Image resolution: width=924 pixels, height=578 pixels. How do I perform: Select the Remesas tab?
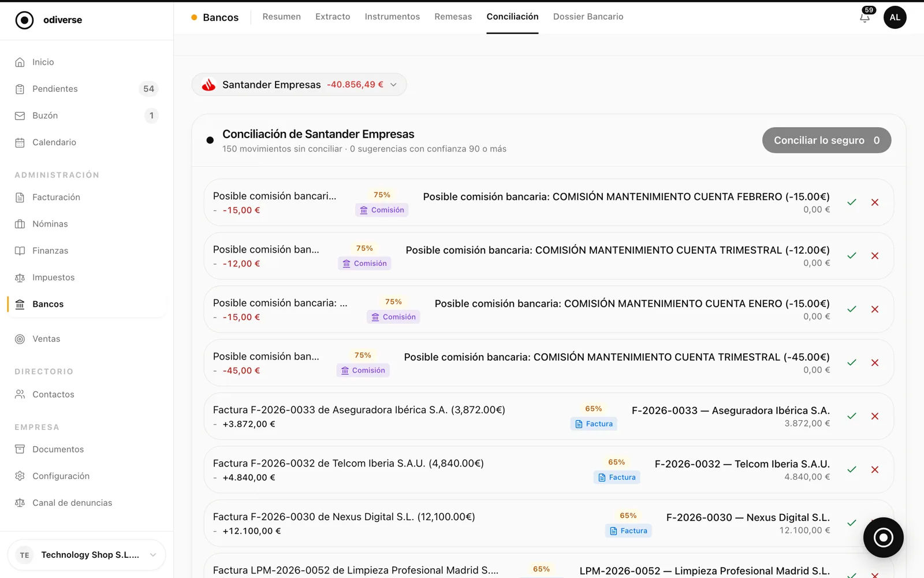453,17
